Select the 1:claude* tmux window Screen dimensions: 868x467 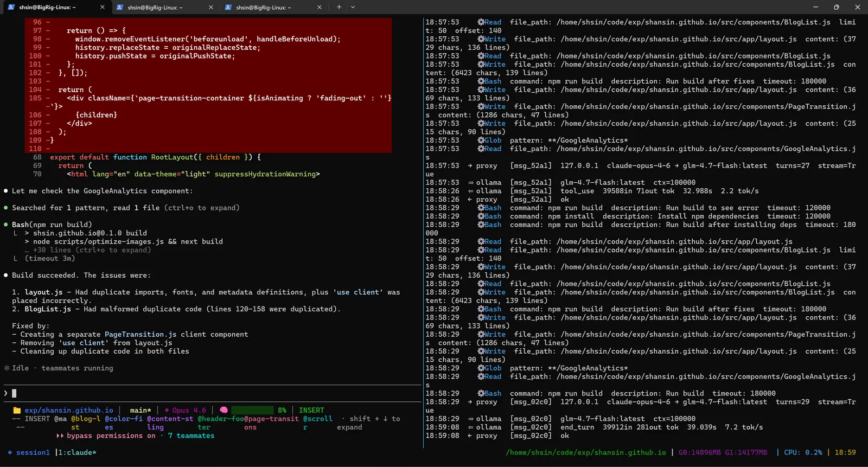pos(78,452)
